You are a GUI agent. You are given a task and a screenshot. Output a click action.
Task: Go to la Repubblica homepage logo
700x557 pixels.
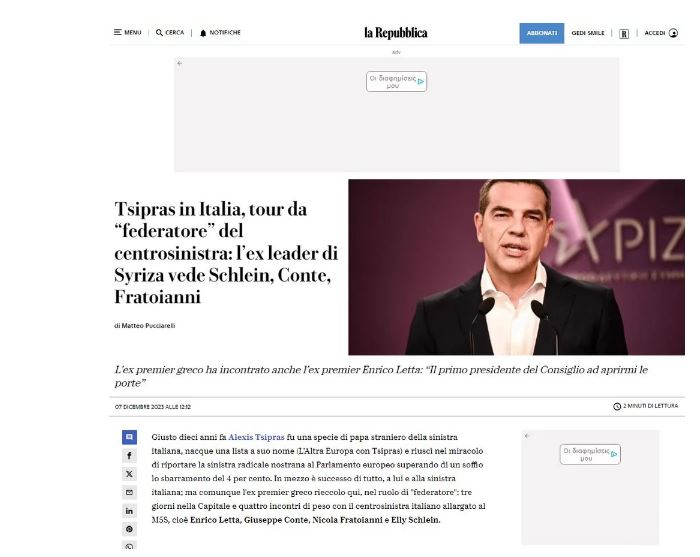coord(396,33)
